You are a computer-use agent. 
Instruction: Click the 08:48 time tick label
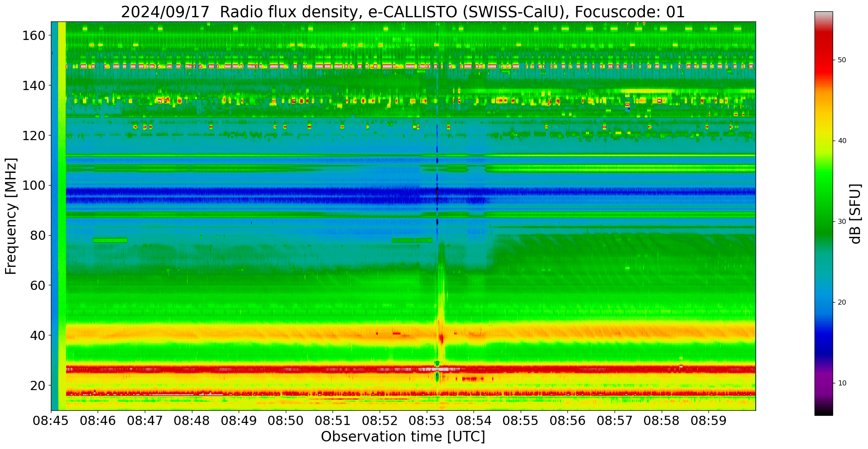tap(192, 421)
